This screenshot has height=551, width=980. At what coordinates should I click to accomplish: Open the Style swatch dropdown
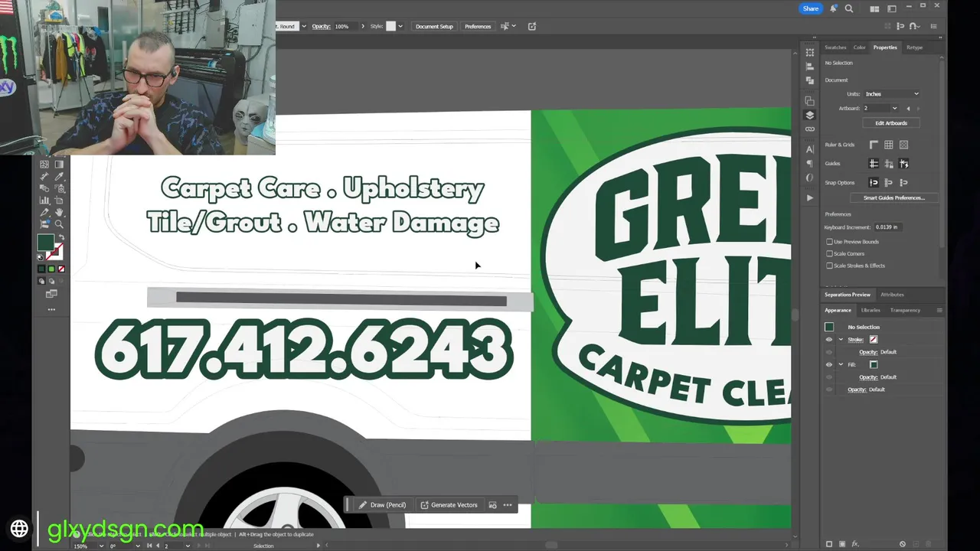[x=400, y=26]
